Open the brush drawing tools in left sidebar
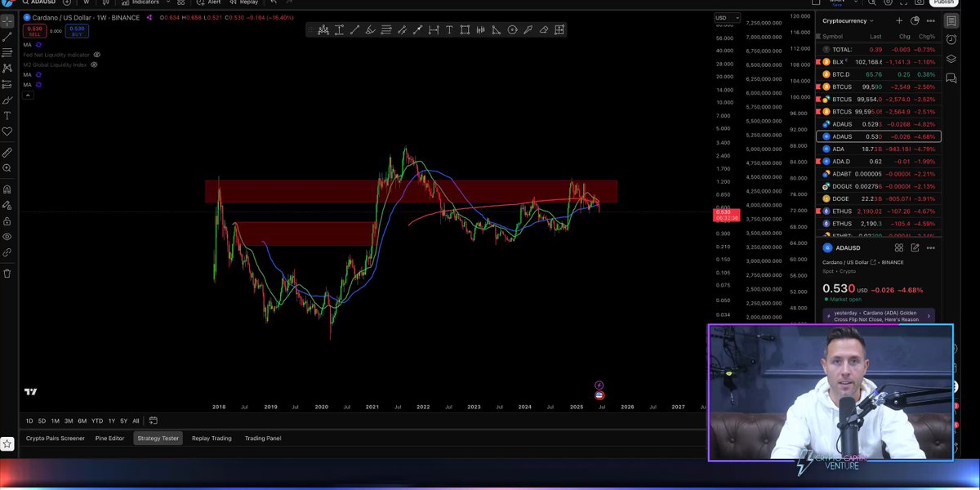This screenshot has height=490, width=980. 7,100
